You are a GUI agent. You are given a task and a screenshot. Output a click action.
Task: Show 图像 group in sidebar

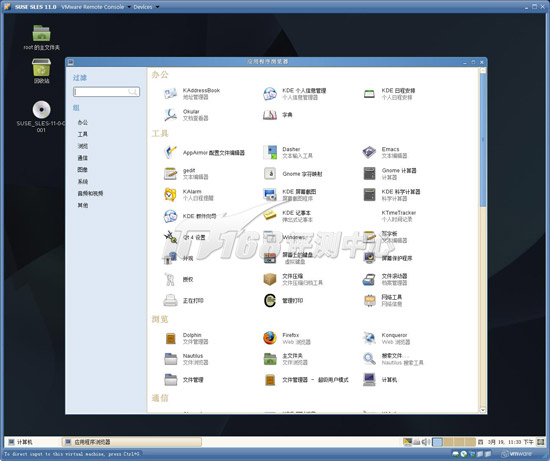coord(83,170)
